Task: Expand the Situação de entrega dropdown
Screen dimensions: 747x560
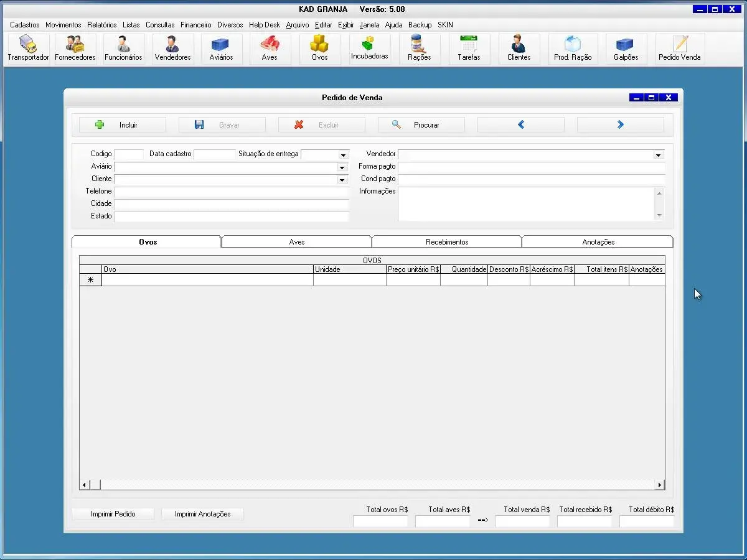Action: pos(343,155)
